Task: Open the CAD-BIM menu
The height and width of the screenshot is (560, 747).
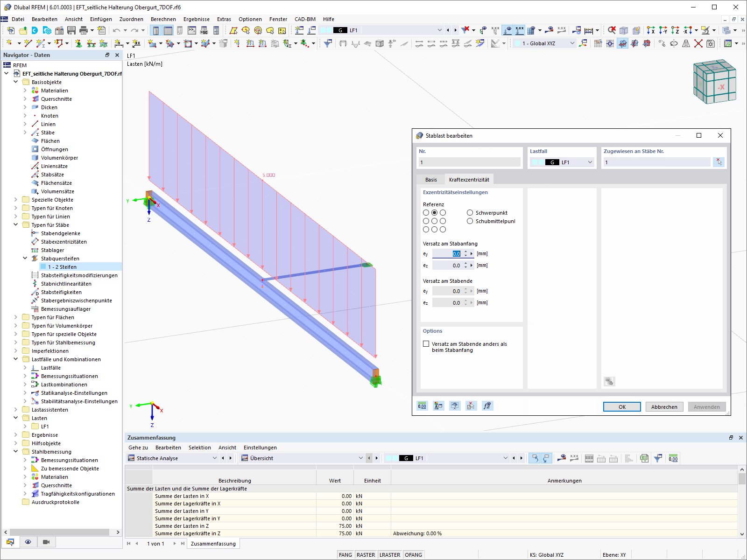Action: click(305, 19)
